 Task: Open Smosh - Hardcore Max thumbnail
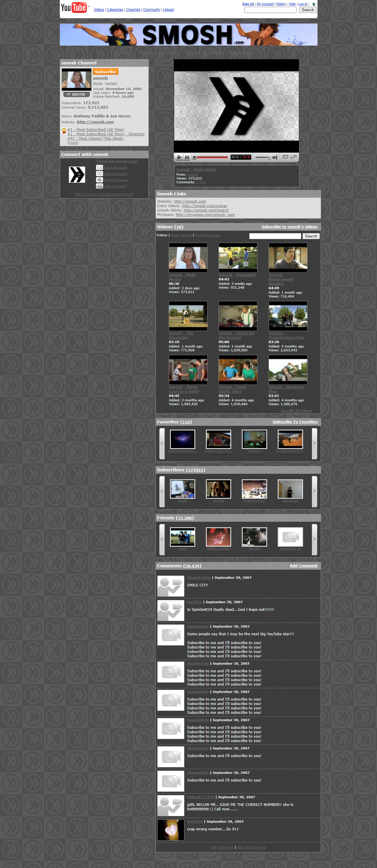[x=288, y=370]
